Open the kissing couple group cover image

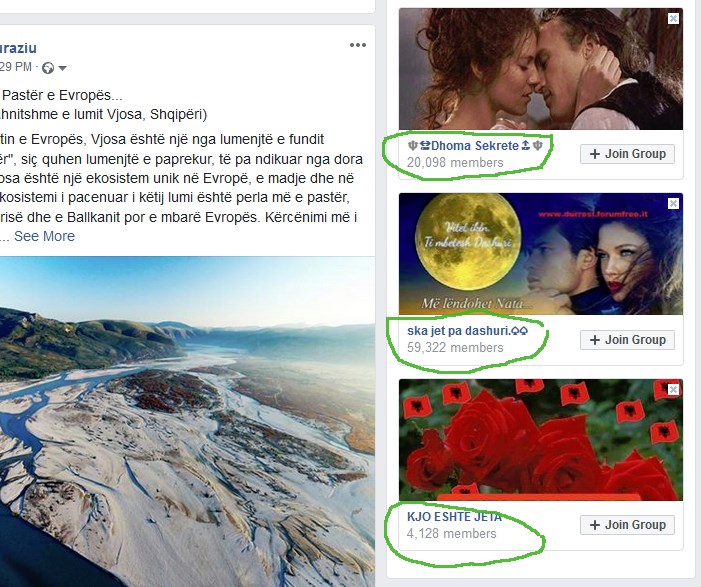click(541, 69)
